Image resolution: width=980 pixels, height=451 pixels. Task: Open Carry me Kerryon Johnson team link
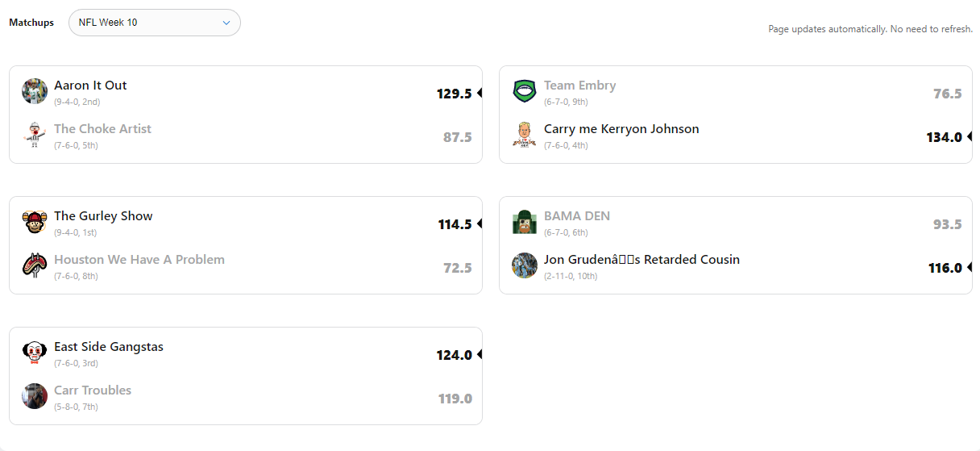621,129
